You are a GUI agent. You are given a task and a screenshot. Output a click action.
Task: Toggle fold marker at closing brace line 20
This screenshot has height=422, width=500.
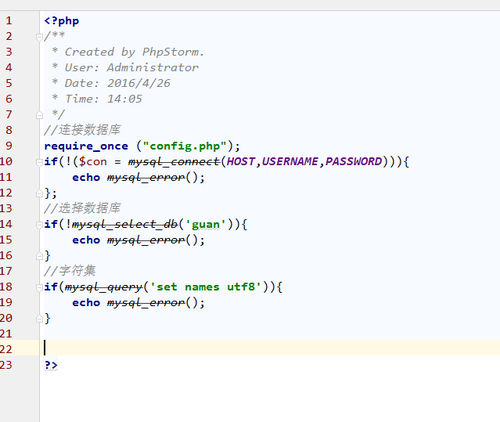point(39,319)
